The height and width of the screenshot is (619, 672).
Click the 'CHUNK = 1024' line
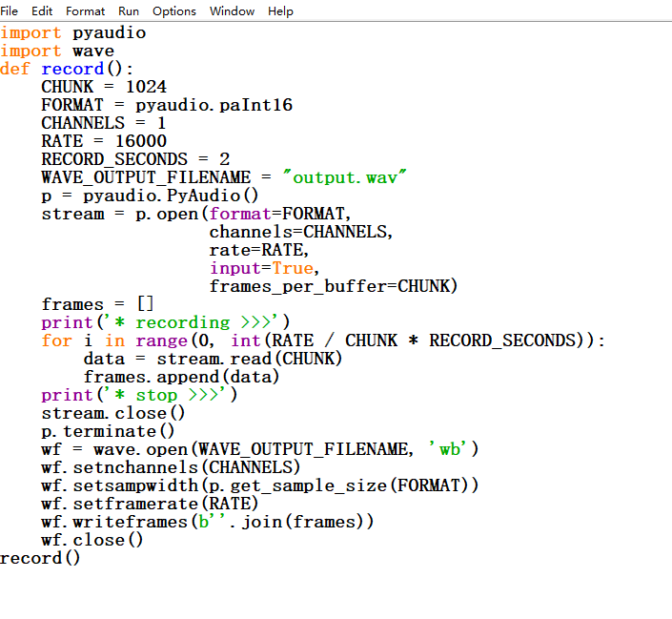104,87
